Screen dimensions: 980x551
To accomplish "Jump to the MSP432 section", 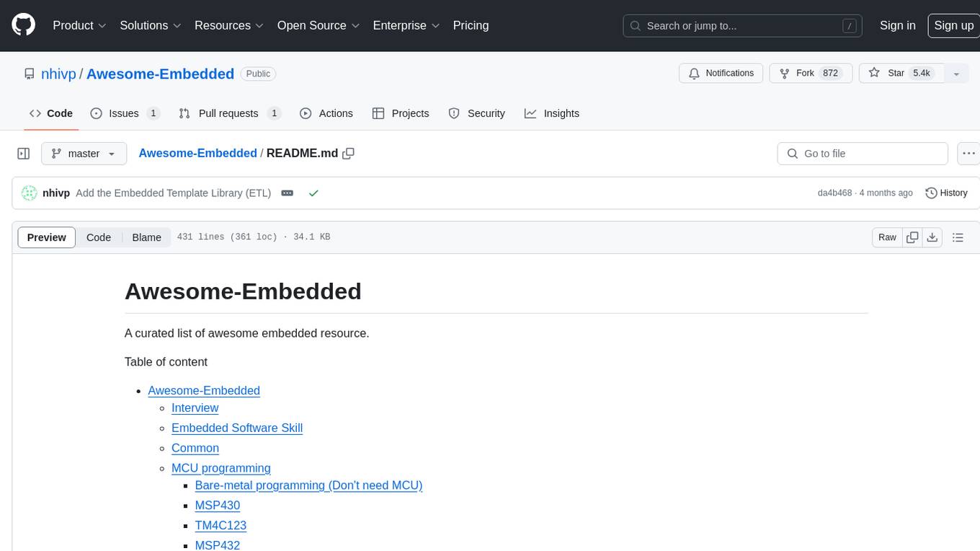I will coord(218,545).
